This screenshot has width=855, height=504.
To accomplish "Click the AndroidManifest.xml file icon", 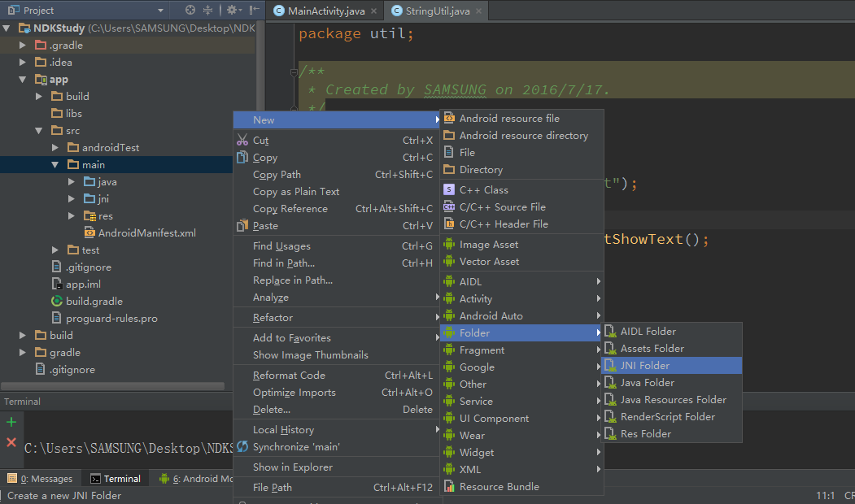I will (89, 232).
